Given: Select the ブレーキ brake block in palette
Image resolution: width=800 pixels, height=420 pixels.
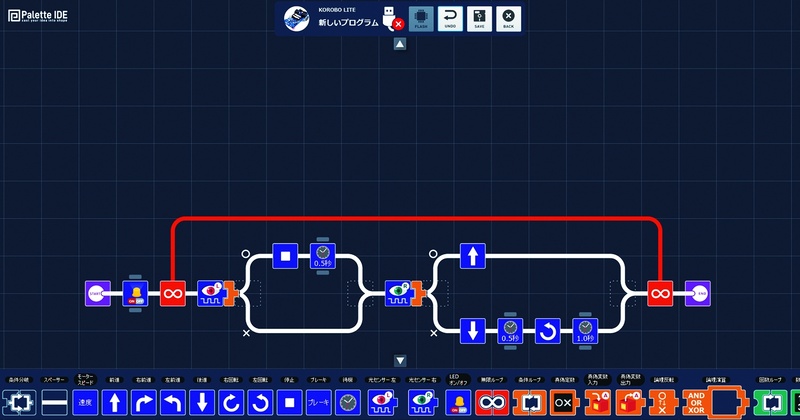Looking at the screenshot, I should (319, 402).
